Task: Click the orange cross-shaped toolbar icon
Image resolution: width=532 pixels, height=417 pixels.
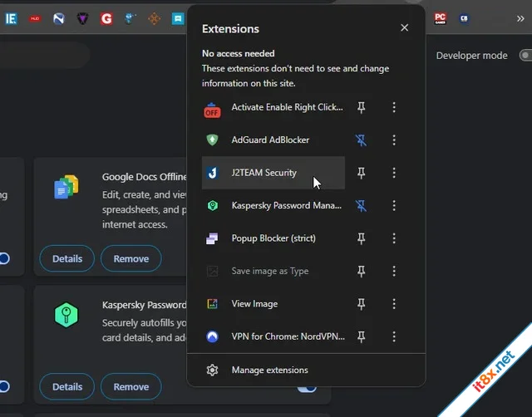Action: [155, 18]
